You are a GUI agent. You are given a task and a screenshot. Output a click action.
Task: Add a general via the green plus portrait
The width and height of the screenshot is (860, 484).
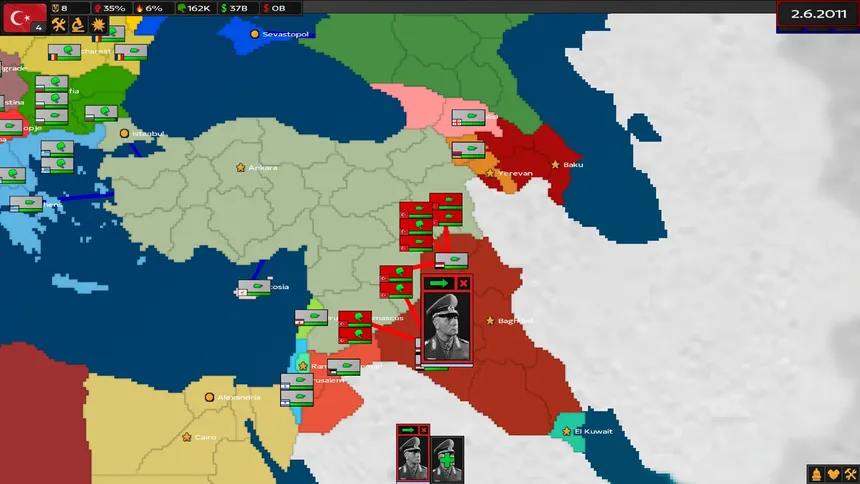coord(447,460)
